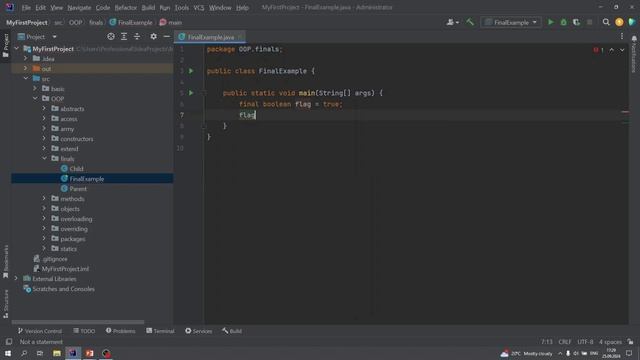Open the user account dropdown icon
This screenshot has height=360, width=640.
452,22
